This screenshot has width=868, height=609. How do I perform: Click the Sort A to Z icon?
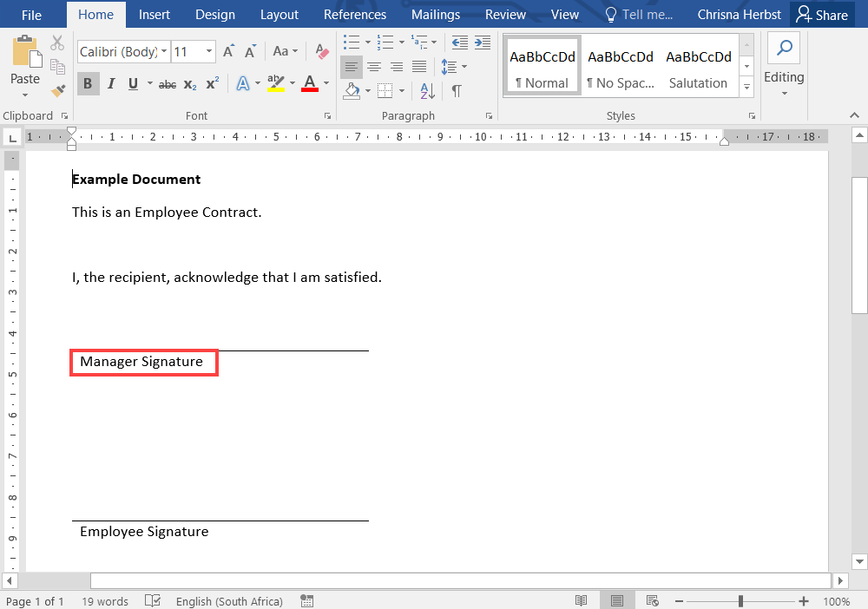427,90
